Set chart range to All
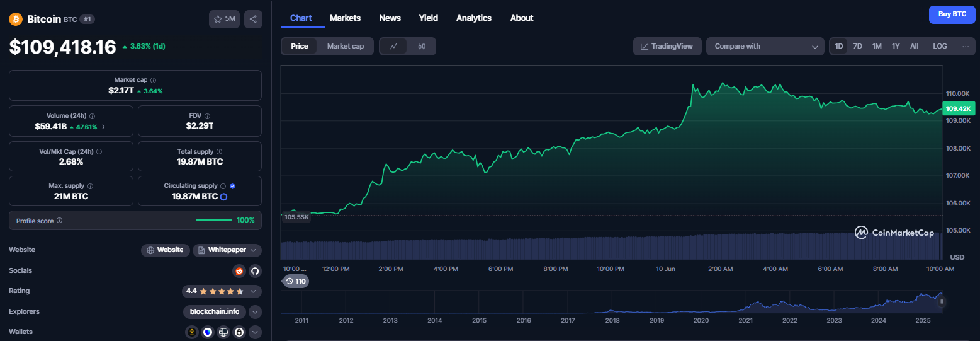This screenshot has height=341, width=980. coord(914,46)
